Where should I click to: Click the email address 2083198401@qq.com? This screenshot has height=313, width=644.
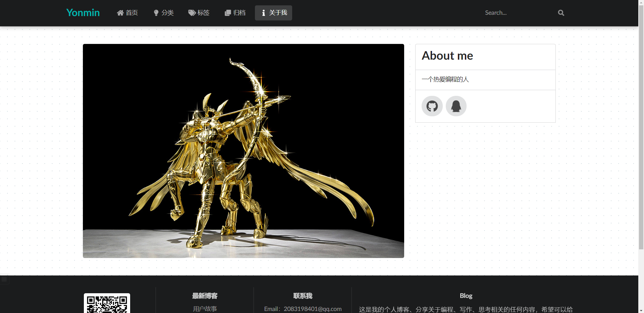click(313, 309)
